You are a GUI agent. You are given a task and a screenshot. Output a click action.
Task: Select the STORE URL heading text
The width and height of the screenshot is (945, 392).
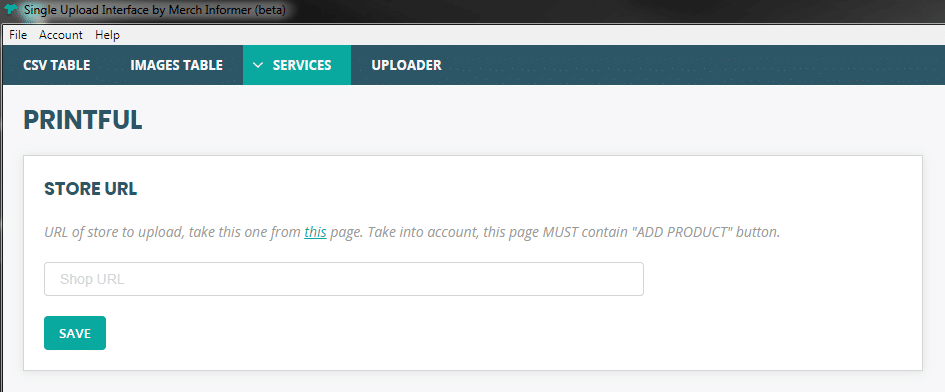[x=91, y=189]
